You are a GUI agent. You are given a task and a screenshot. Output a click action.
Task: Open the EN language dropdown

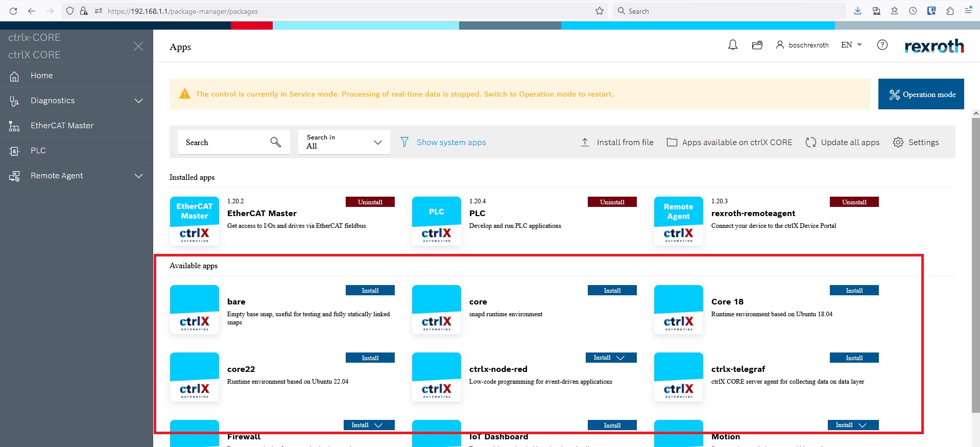point(851,45)
